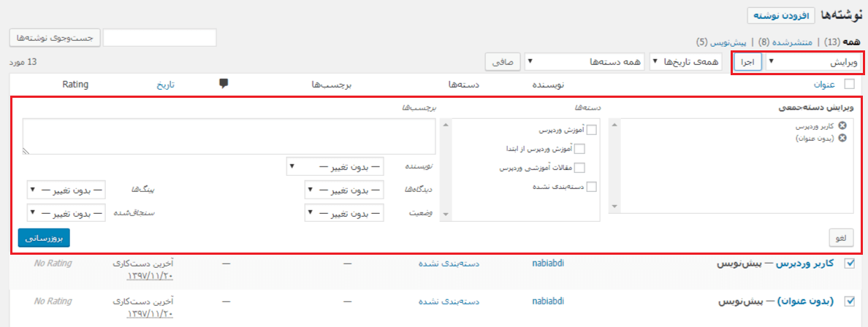Screen dimensions: 868x327
Task: Click دسته‌بندی نشده link in کاربر وردپرس row
Action: [x=449, y=264]
